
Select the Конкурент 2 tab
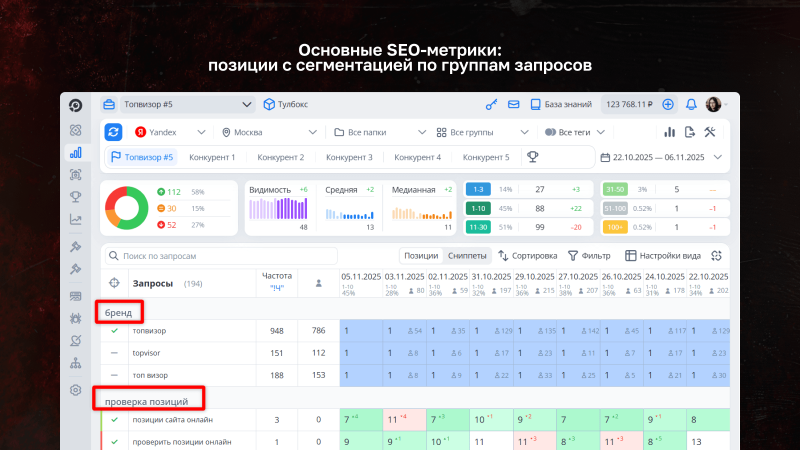(x=281, y=157)
